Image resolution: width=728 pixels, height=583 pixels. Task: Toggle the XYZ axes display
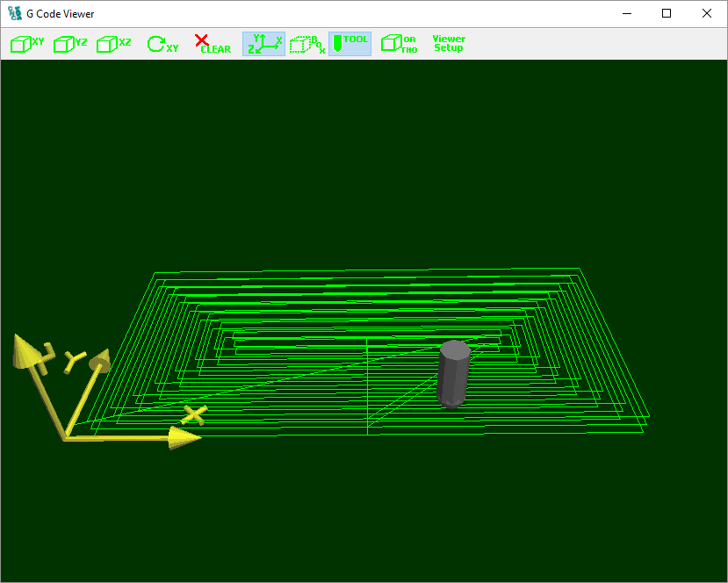tap(263, 44)
